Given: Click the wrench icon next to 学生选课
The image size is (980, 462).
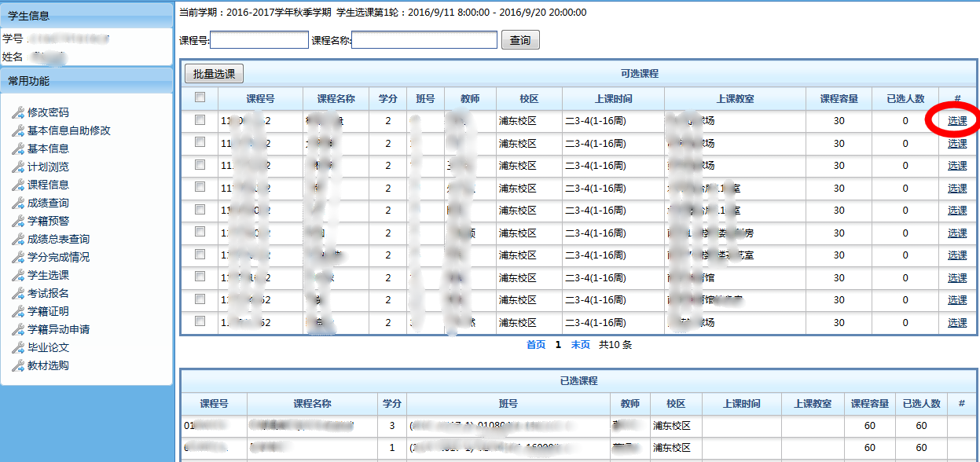Looking at the screenshot, I should point(18,275).
